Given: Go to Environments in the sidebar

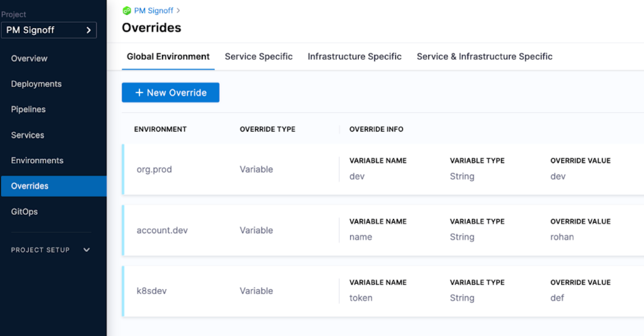Looking at the screenshot, I should pos(37,160).
